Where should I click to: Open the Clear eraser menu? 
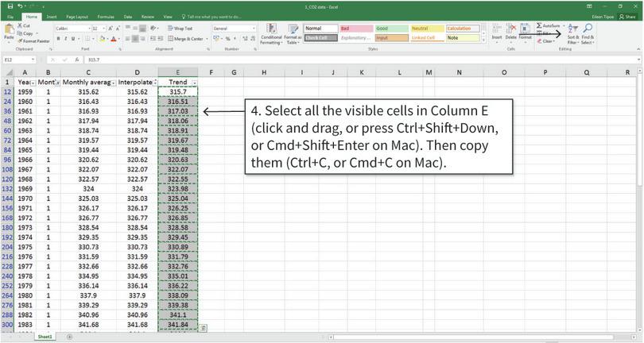coord(547,41)
